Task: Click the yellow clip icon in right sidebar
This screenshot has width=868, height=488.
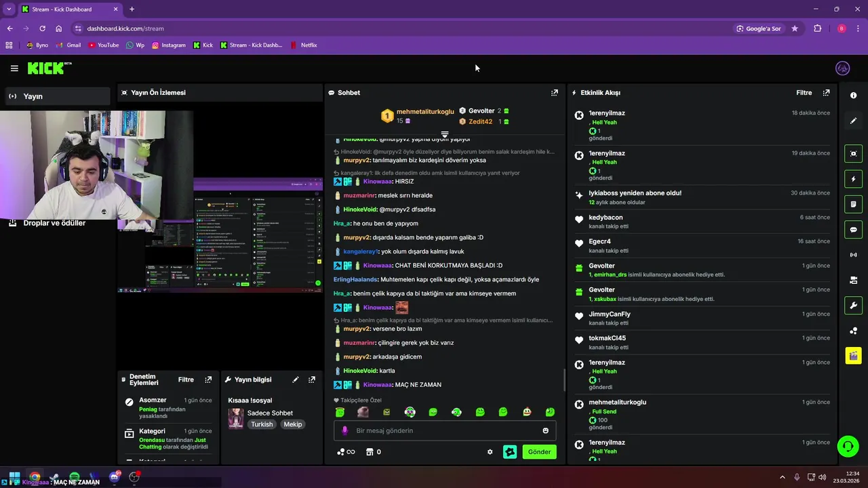Action: (x=853, y=356)
